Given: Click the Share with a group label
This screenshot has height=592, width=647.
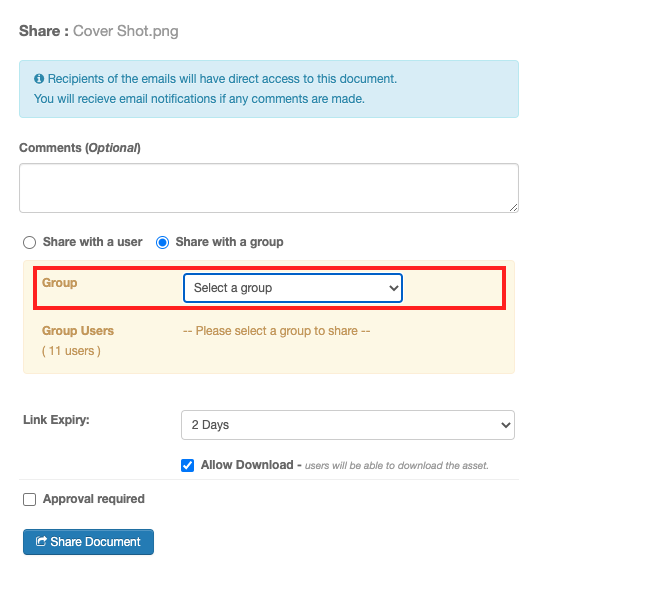Looking at the screenshot, I should pos(229,242).
